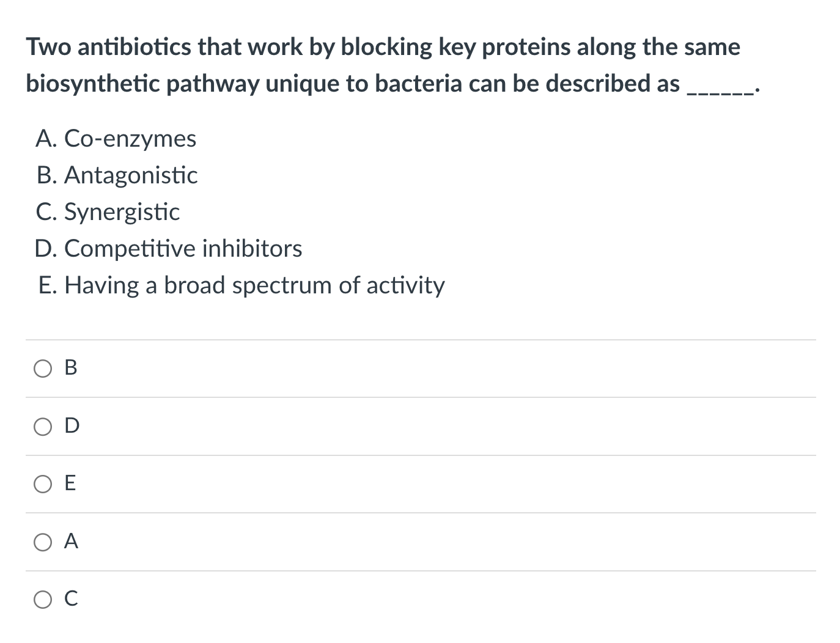Click the answer choice Synergistic
840x643 pixels.
click(x=108, y=212)
